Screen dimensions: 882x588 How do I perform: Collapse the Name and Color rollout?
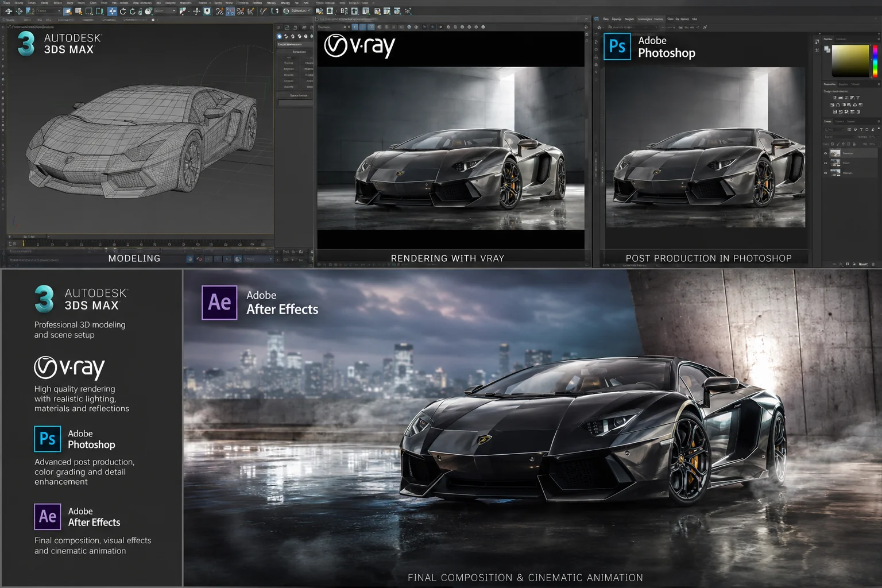[x=295, y=95]
